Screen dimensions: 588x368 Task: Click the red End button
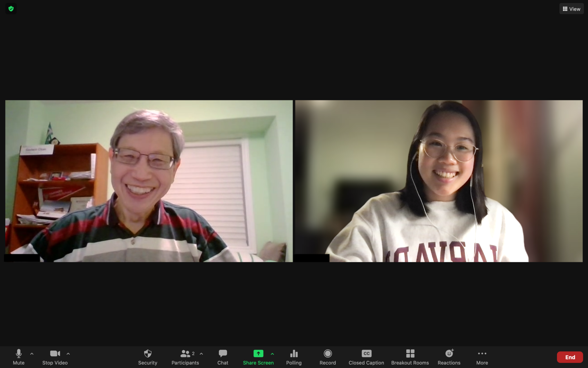tap(570, 357)
